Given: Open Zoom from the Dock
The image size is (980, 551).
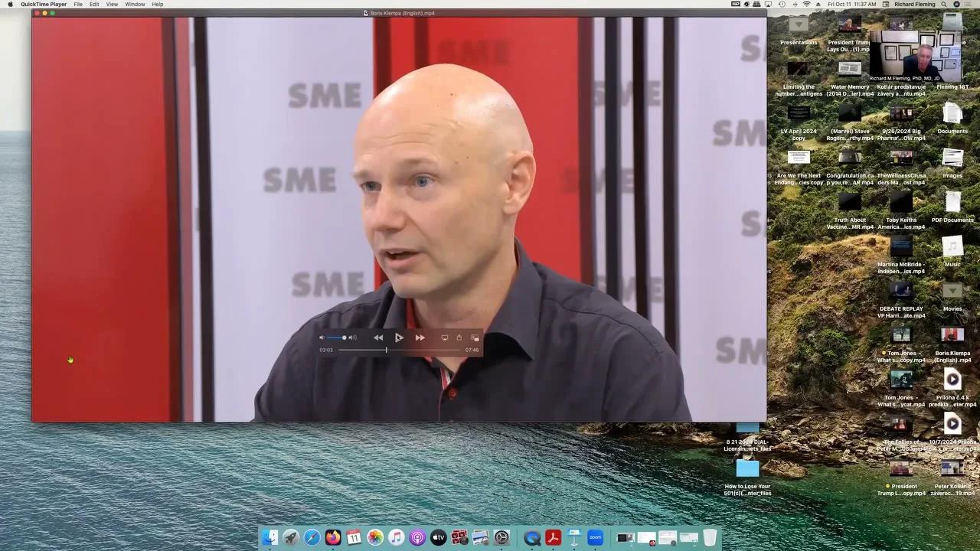Looking at the screenshot, I should click(595, 538).
